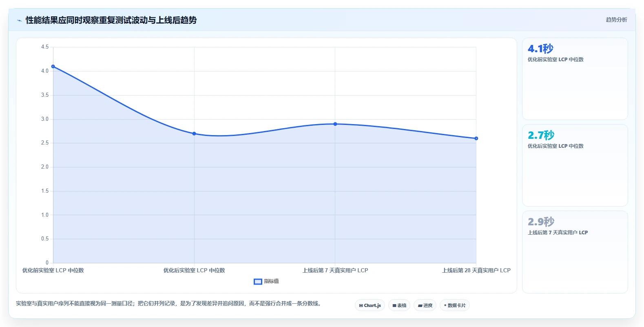Click card label 优化后实验室 LCP 中位数
This screenshot has height=327, width=644.
click(x=555, y=146)
